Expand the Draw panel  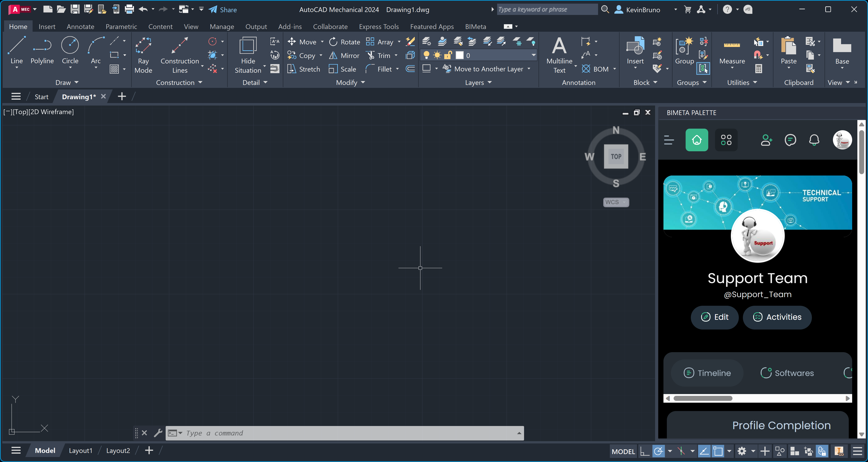click(x=67, y=82)
